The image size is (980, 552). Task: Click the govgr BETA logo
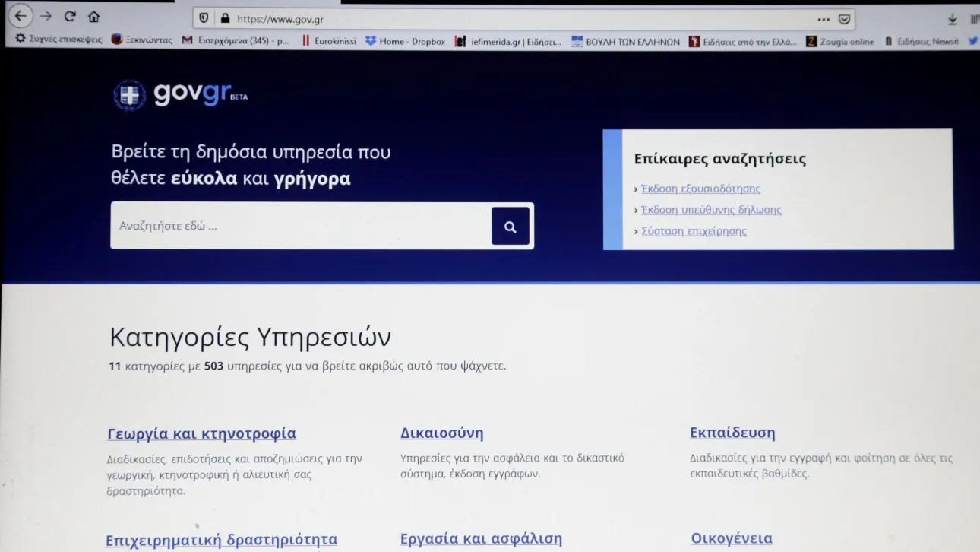pyautogui.click(x=180, y=93)
